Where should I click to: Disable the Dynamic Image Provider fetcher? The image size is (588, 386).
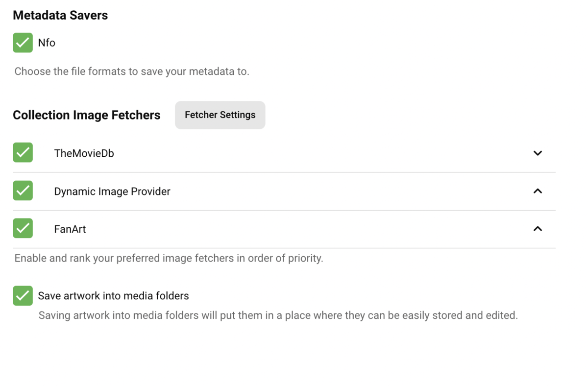coord(23,191)
